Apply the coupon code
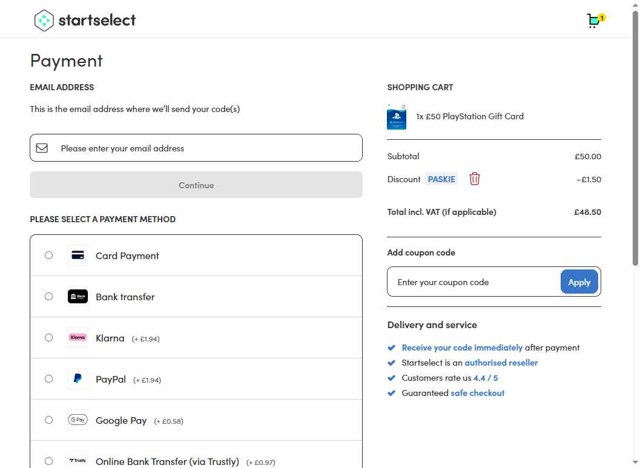Viewport: 640px width, 468px height. 579,282
